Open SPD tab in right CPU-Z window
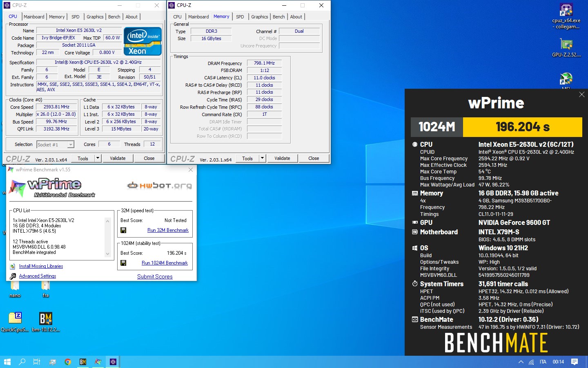This screenshot has width=588, height=368. 240,17
